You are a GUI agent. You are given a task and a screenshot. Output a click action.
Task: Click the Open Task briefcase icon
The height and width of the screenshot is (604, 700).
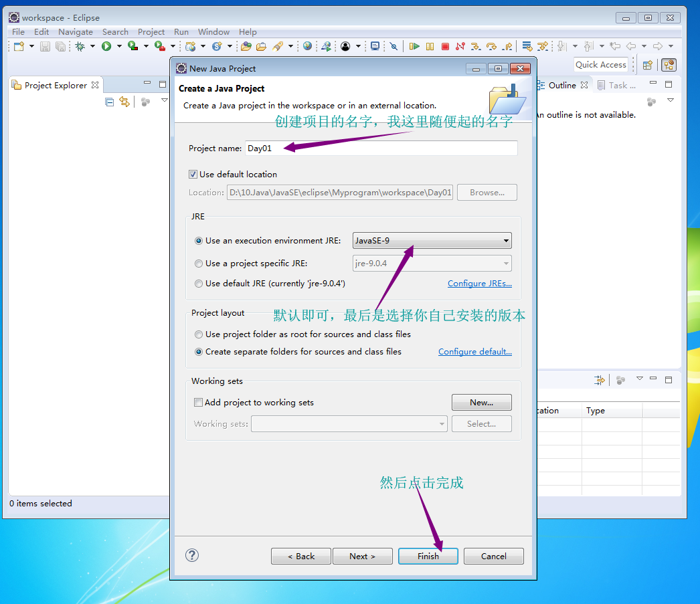262,46
